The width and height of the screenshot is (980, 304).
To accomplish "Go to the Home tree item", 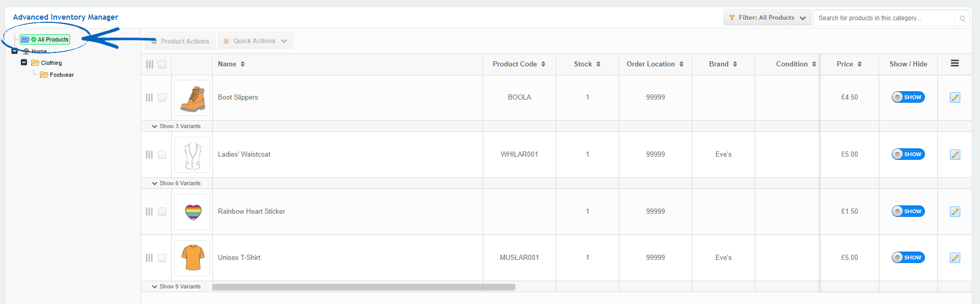I will coord(38,51).
